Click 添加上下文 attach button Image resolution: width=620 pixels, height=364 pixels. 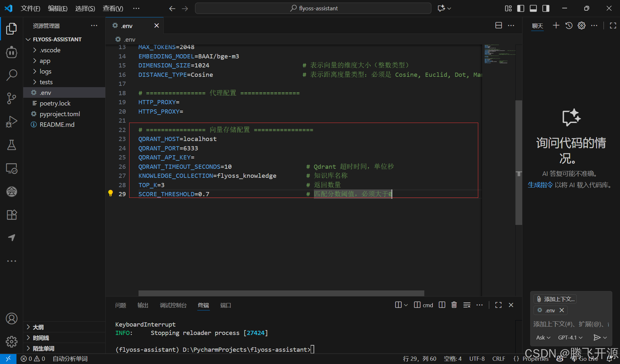(555, 299)
